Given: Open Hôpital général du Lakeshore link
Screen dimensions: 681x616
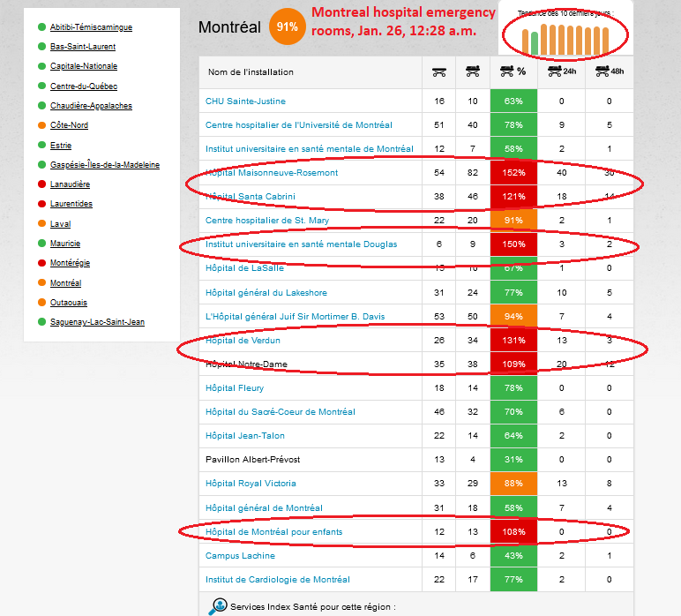Looking at the screenshot, I should 266,293.
